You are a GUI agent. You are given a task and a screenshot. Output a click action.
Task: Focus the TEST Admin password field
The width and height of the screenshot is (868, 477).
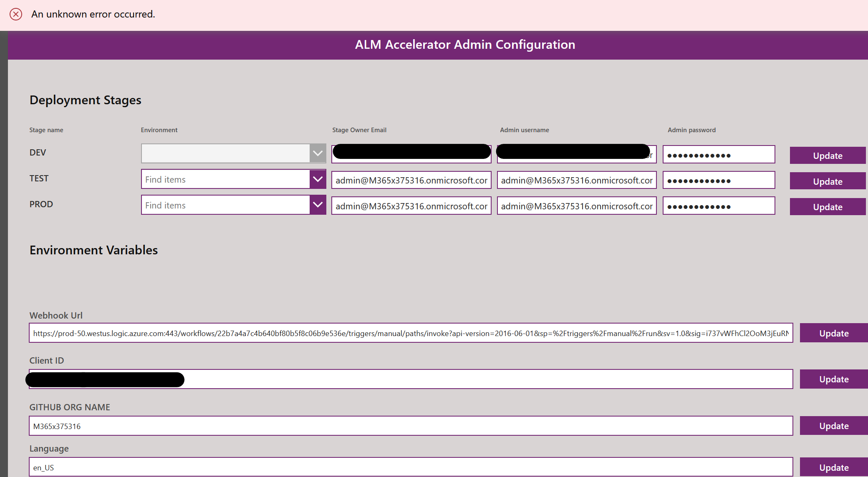pyautogui.click(x=718, y=180)
